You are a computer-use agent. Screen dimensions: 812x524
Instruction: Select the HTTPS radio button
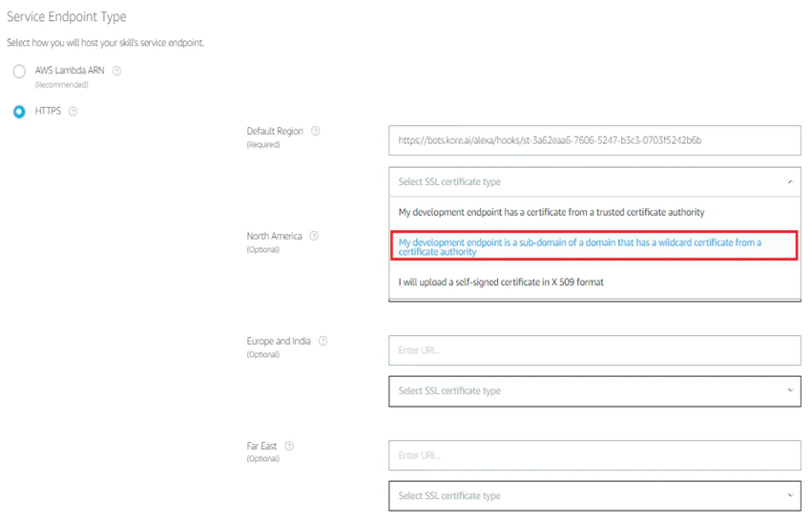tap(19, 112)
